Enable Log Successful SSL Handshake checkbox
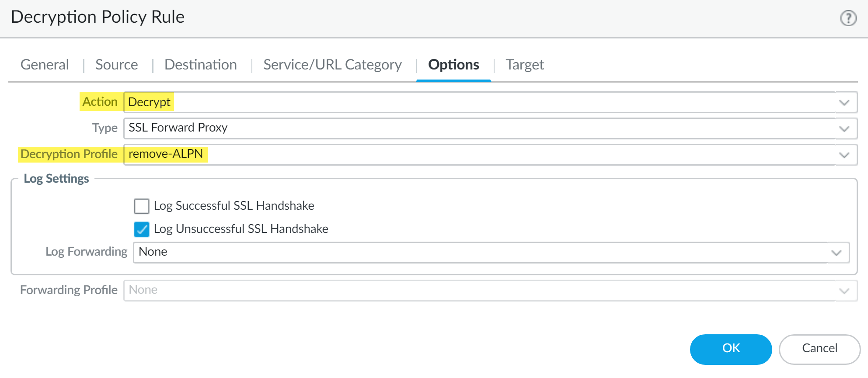The image size is (868, 378). point(142,206)
